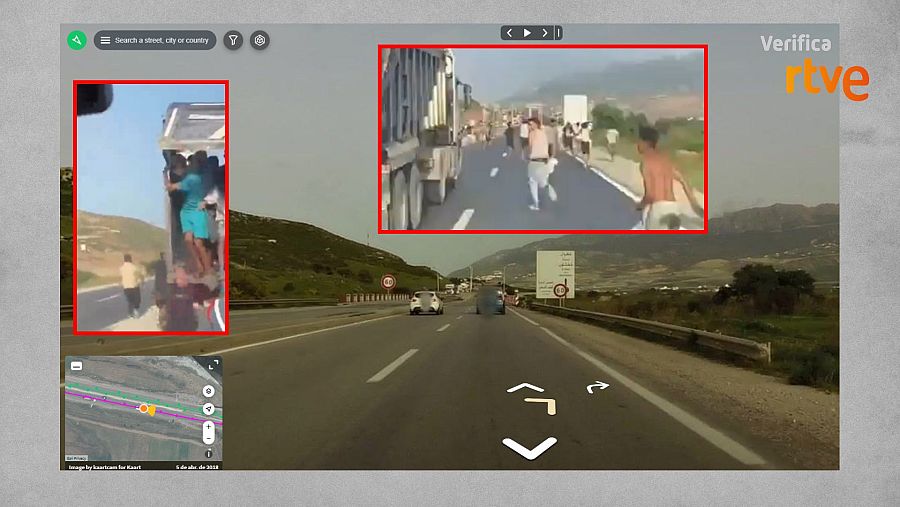Click the Esri Privacy link on minimap

click(76, 458)
